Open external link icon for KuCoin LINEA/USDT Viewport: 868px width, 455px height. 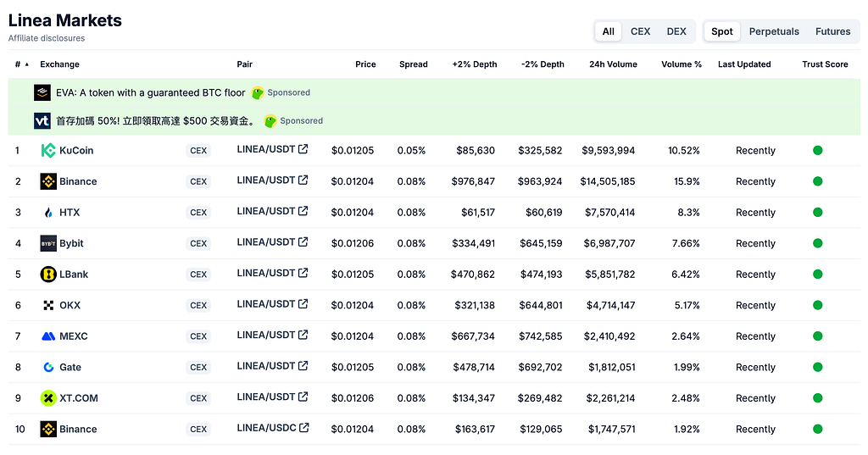[x=303, y=149]
